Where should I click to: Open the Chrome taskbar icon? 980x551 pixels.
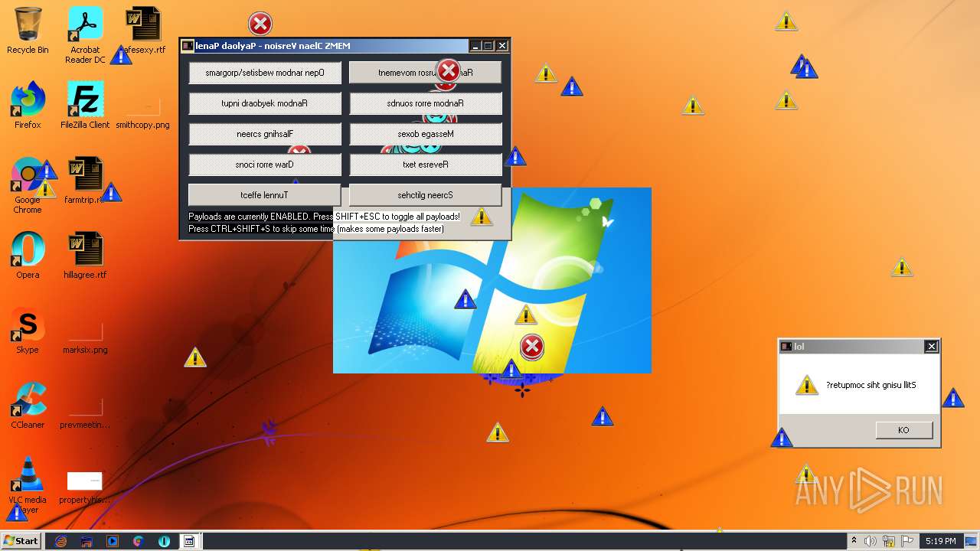(138, 541)
